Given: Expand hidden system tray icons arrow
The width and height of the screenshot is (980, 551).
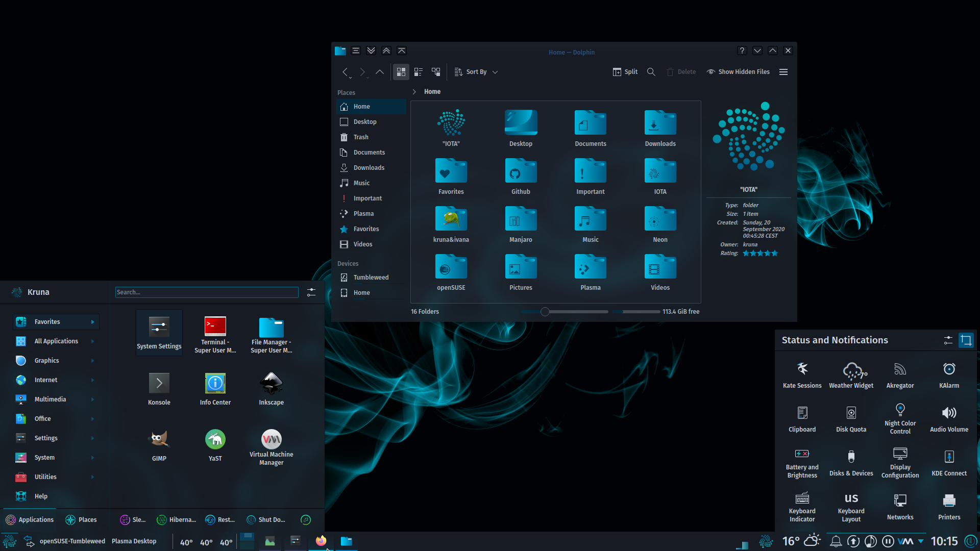Looking at the screenshot, I should pos(921,541).
